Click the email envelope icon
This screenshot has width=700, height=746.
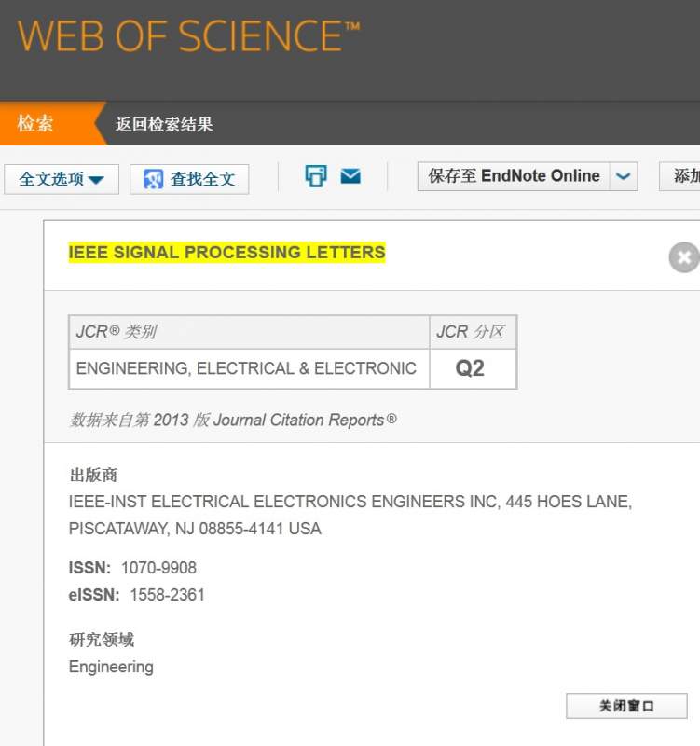(350, 175)
